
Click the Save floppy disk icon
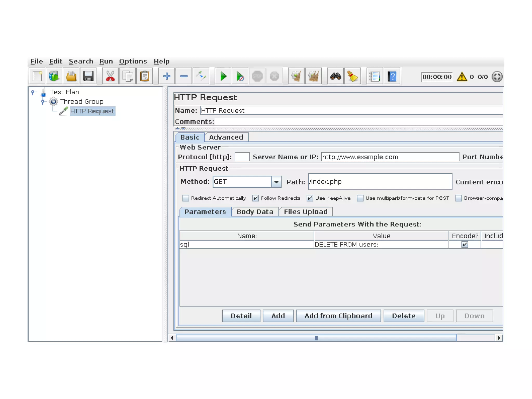88,76
